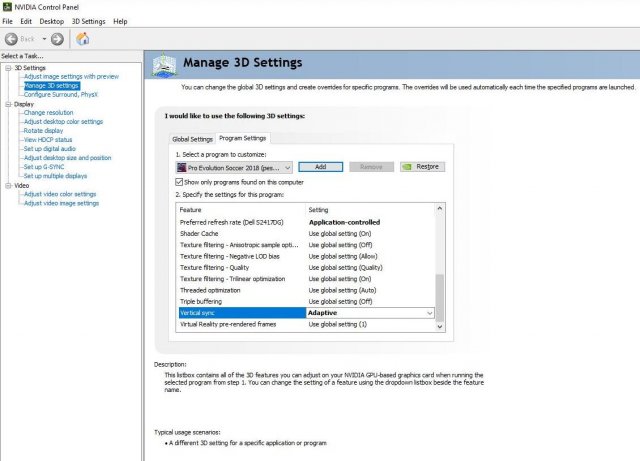The image size is (640, 461).
Task: Click the Home icon in the toolbar
Action: coord(82,38)
